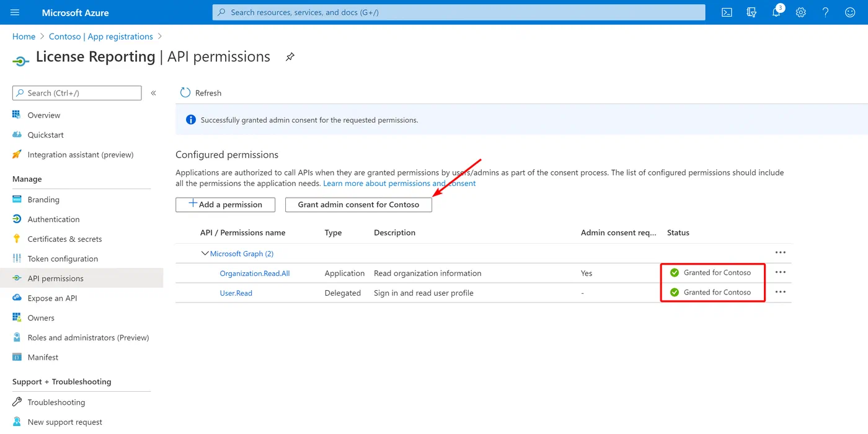The height and width of the screenshot is (434, 868).
Task: Click the Overview icon in sidebar
Action: click(x=17, y=115)
